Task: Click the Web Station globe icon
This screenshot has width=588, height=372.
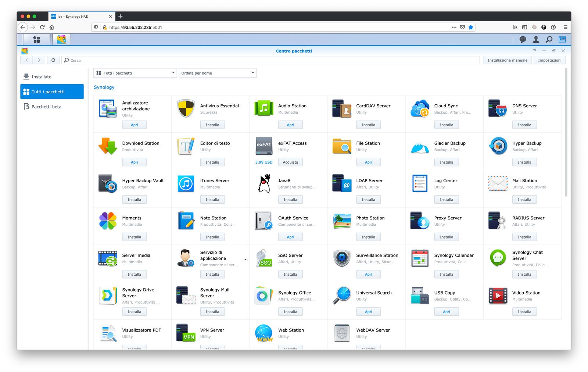Action: pos(264,333)
